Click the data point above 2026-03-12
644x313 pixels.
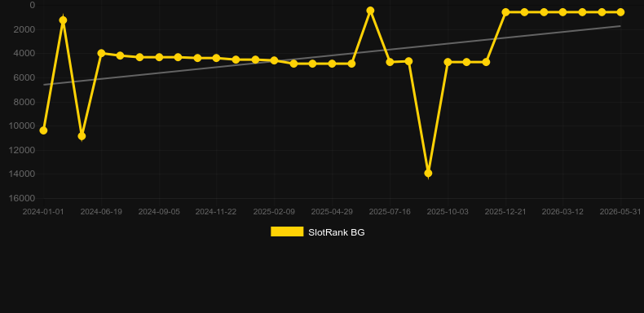562,12
